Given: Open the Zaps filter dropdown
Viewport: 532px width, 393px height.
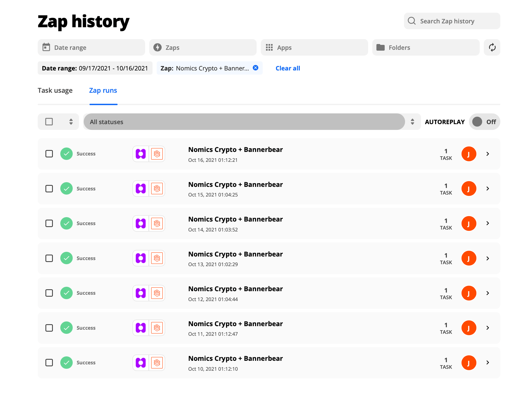Looking at the screenshot, I should (x=203, y=47).
